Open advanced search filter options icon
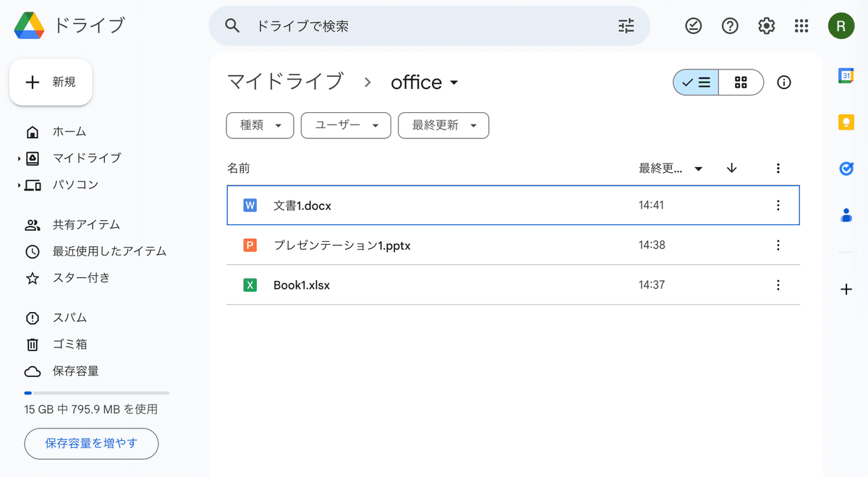The width and height of the screenshot is (868, 477). (x=626, y=26)
